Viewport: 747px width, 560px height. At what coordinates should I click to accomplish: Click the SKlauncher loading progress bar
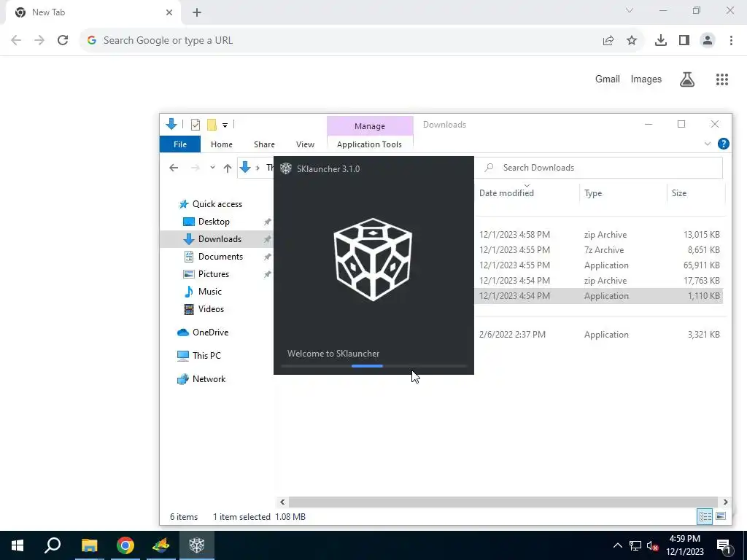373,366
